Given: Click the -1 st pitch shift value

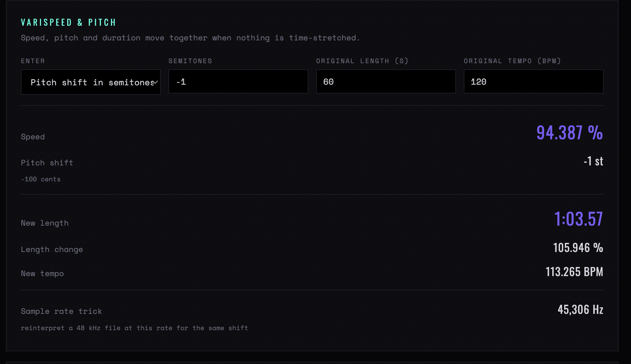Looking at the screenshot, I should (593, 161).
